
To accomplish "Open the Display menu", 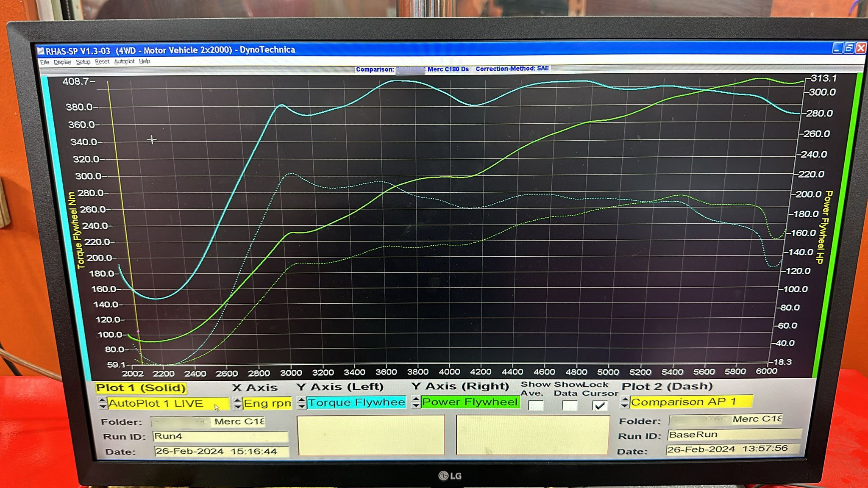I will pos(62,62).
